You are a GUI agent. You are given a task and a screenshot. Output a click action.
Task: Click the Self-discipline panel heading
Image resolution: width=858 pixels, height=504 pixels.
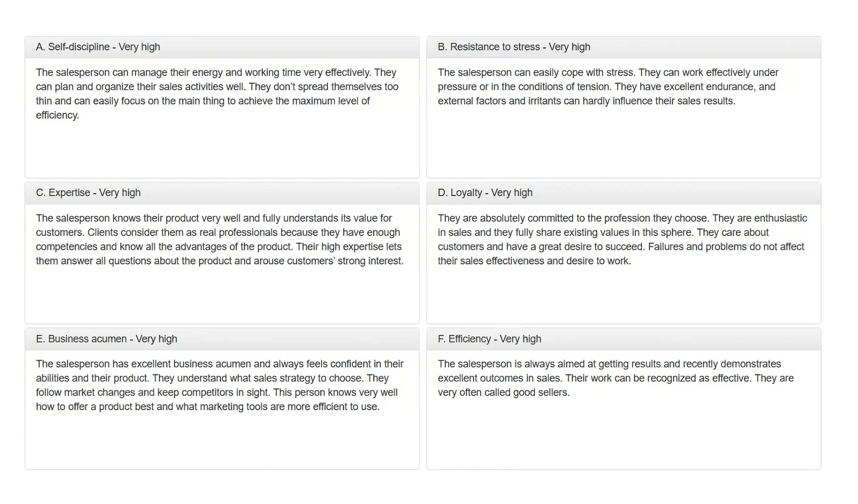(98, 47)
